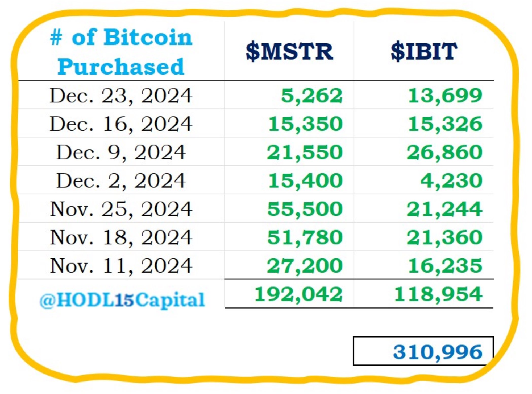
Task: Click the Dec. 16, 2024 date cell
Action: coord(121,124)
